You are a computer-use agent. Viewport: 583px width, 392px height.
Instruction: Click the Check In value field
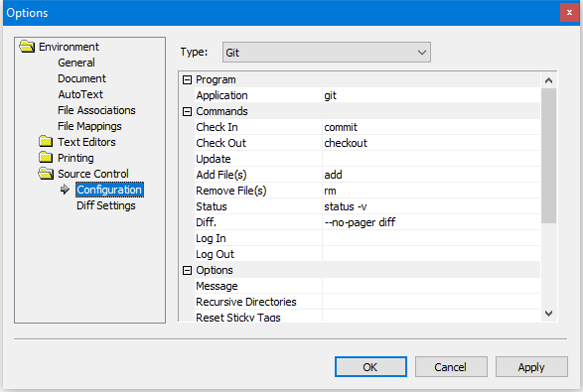pos(431,127)
